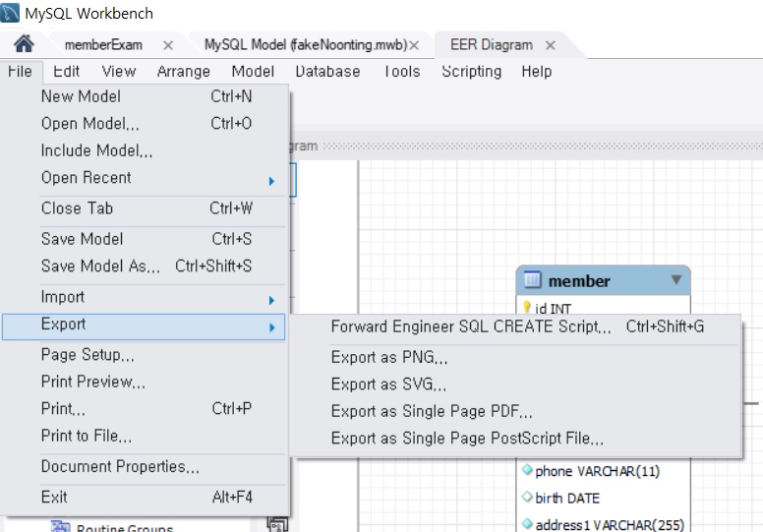Image resolution: width=763 pixels, height=532 pixels.
Task: Click the MySQL Workbench app icon
Action: point(10,13)
